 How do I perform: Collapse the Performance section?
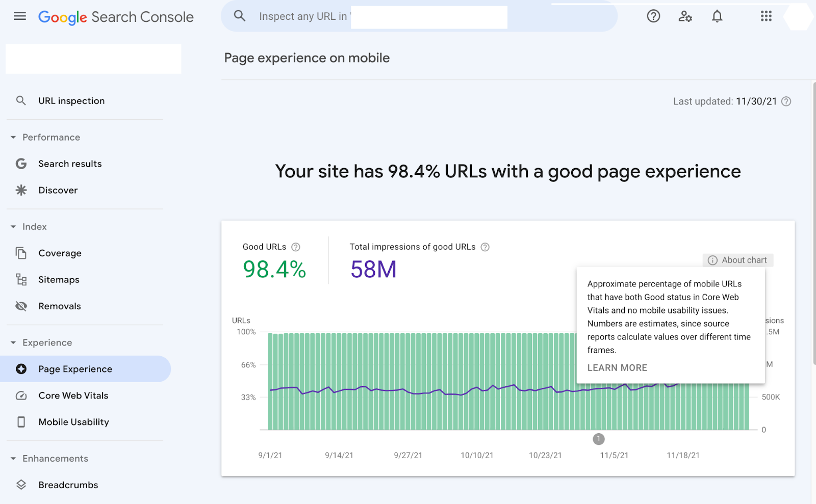(13, 138)
